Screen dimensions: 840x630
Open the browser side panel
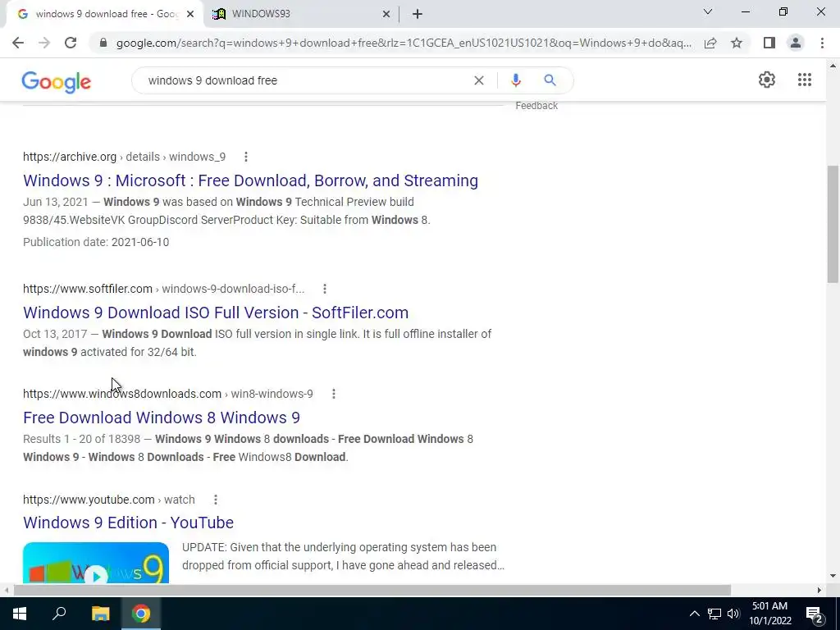click(x=769, y=43)
